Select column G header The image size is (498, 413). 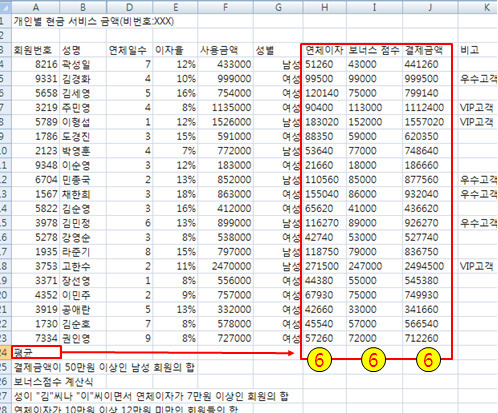[x=278, y=7]
